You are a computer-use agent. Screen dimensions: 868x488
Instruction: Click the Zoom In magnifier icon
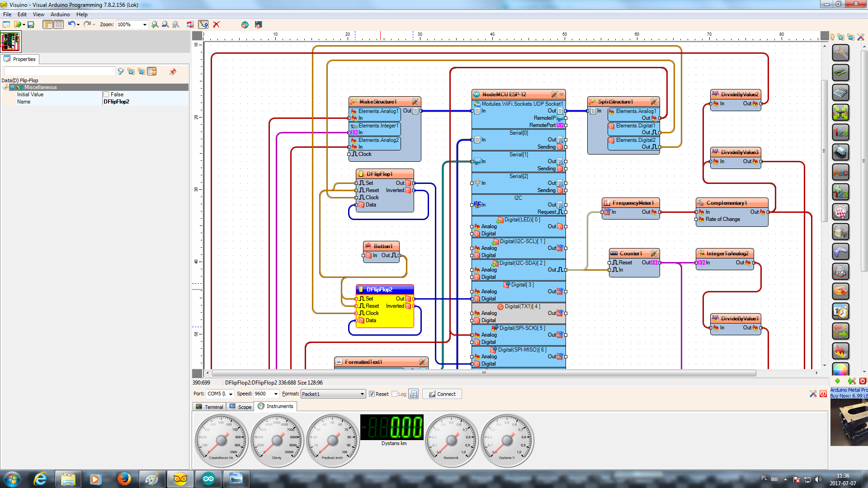[155, 24]
